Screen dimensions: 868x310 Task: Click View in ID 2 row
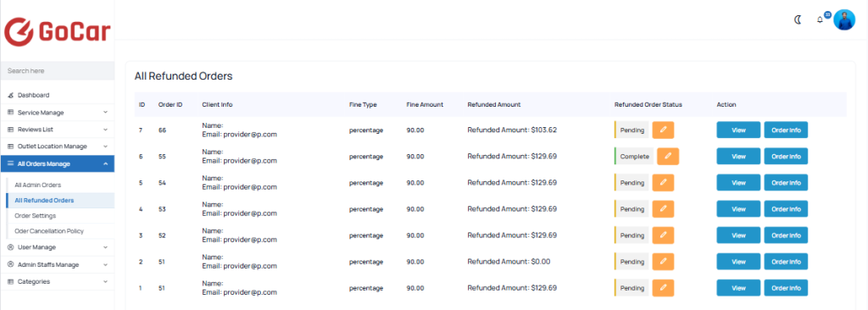[x=738, y=262]
